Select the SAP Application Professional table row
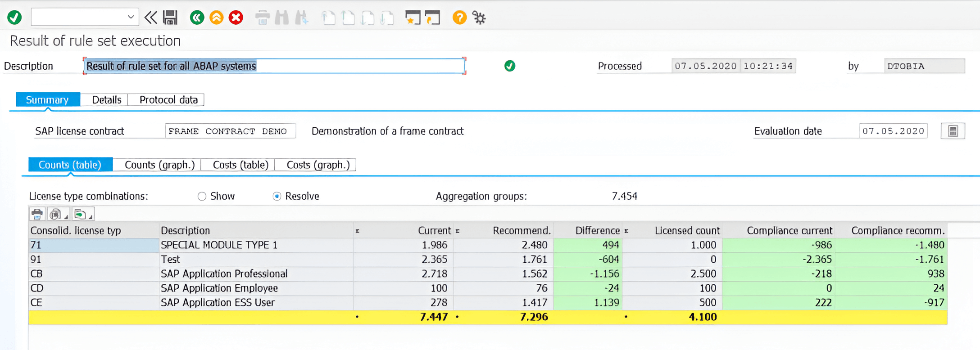The image size is (980, 350). click(x=224, y=274)
